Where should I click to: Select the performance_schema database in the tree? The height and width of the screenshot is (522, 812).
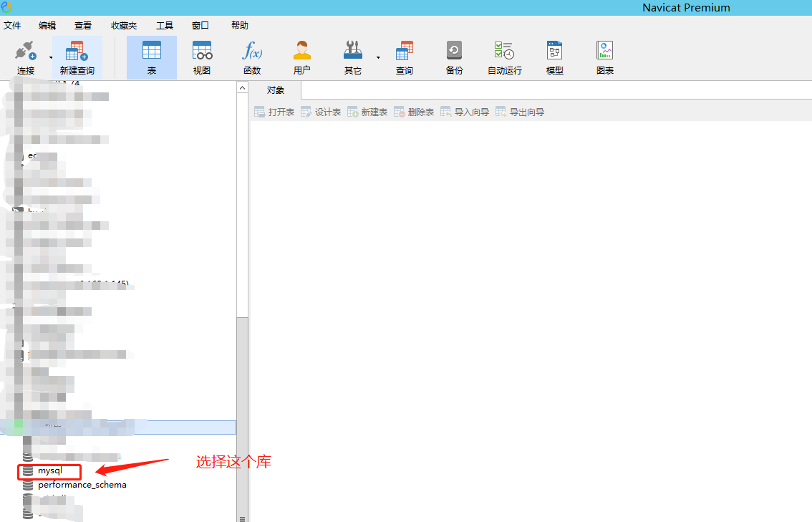point(82,485)
